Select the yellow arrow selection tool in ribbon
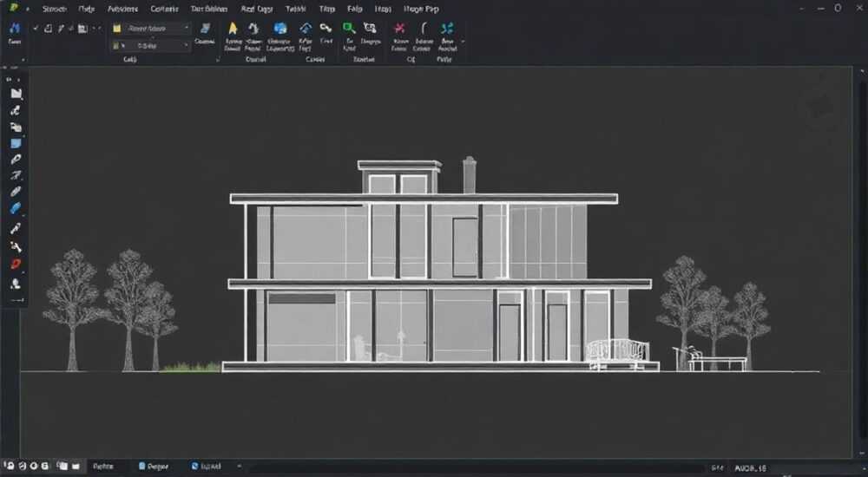Image resolution: width=868 pixels, height=477 pixels. tap(233, 29)
